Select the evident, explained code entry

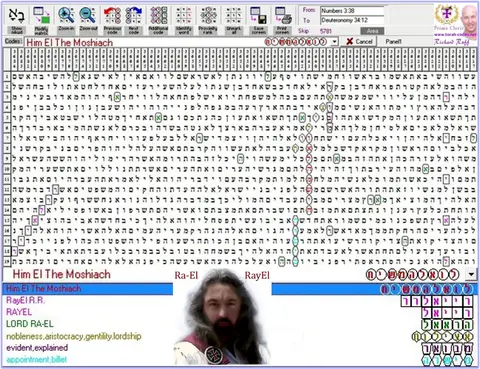37,348
